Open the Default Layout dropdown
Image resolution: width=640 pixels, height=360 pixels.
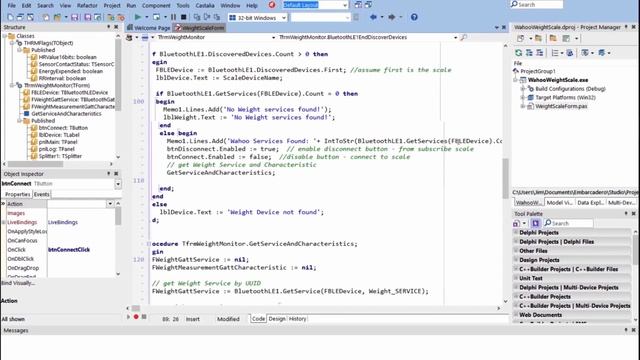(x=345, y=5)
